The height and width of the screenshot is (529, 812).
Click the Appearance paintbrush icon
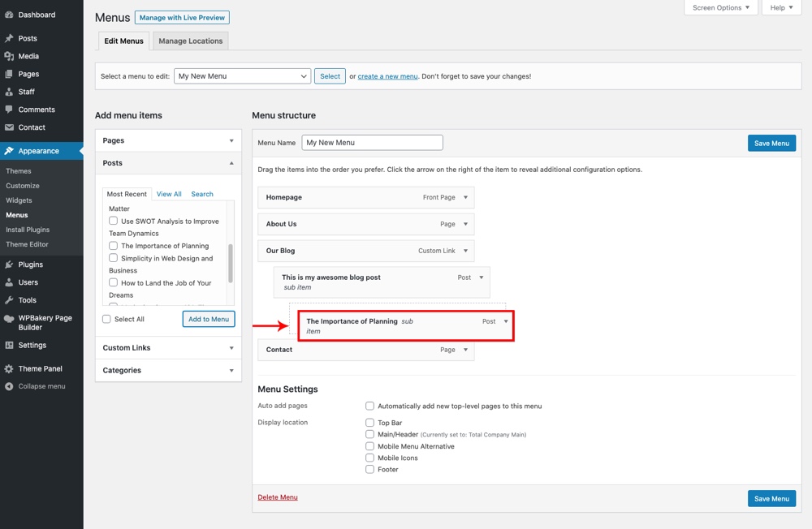click(9, 151)
